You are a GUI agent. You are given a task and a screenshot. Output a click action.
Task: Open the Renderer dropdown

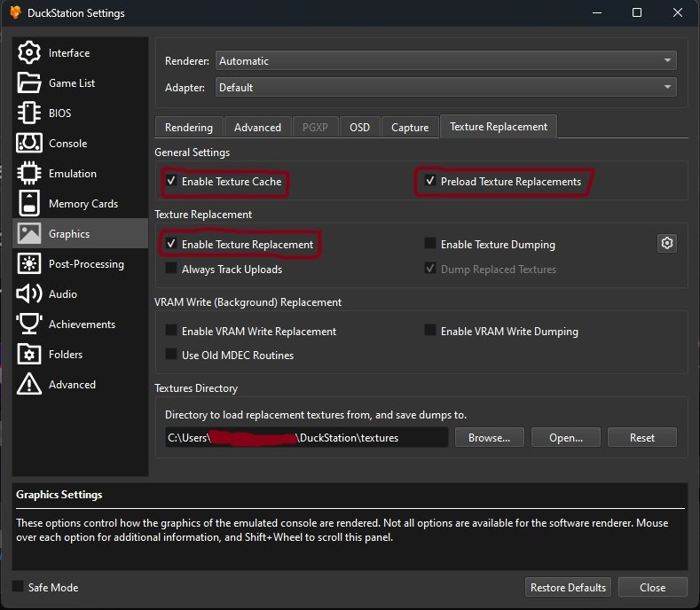click(x=446, y=60)
